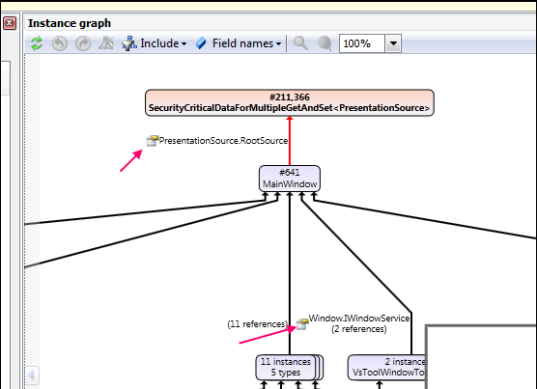Click the Window.IWindowService field icon
This screenshot has height=389, width=537.
coord(302,324)
